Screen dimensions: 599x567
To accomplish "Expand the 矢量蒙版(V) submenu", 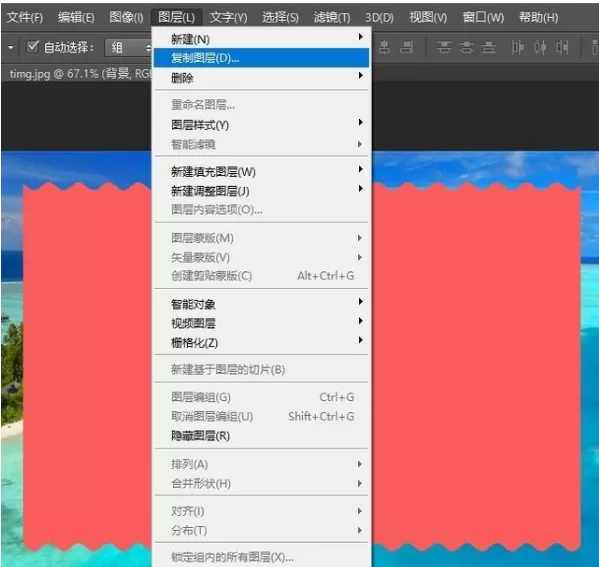I will [x=261, y=257].
